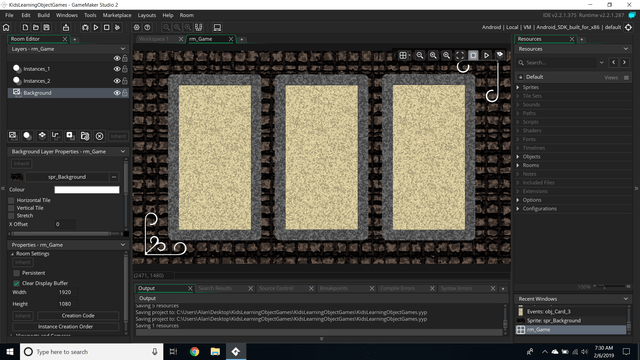Lock the Instances_1 layer
640x360 pixels.
(x=125, y=69)
